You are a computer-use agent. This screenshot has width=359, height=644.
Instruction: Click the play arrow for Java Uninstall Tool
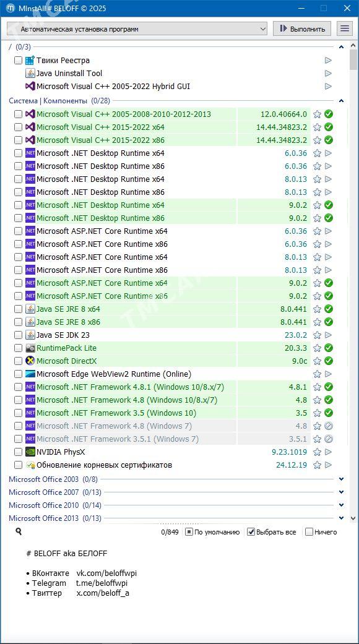pos(328,74)
